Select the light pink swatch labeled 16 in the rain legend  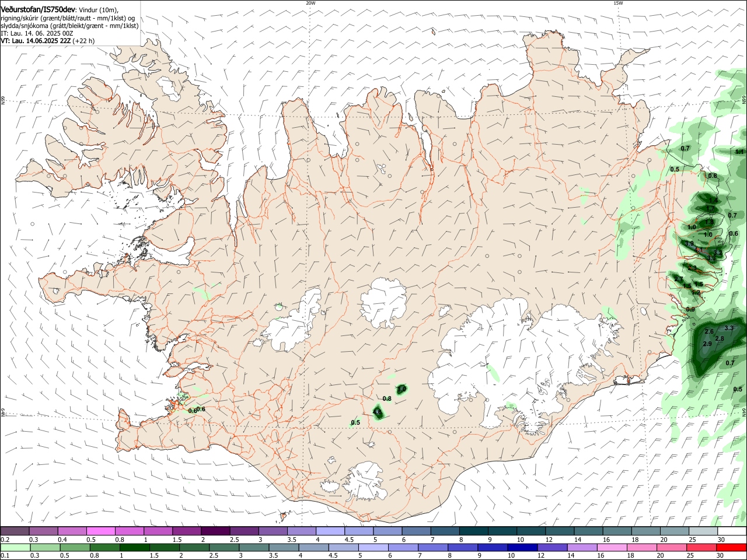[x=612, y=548]
